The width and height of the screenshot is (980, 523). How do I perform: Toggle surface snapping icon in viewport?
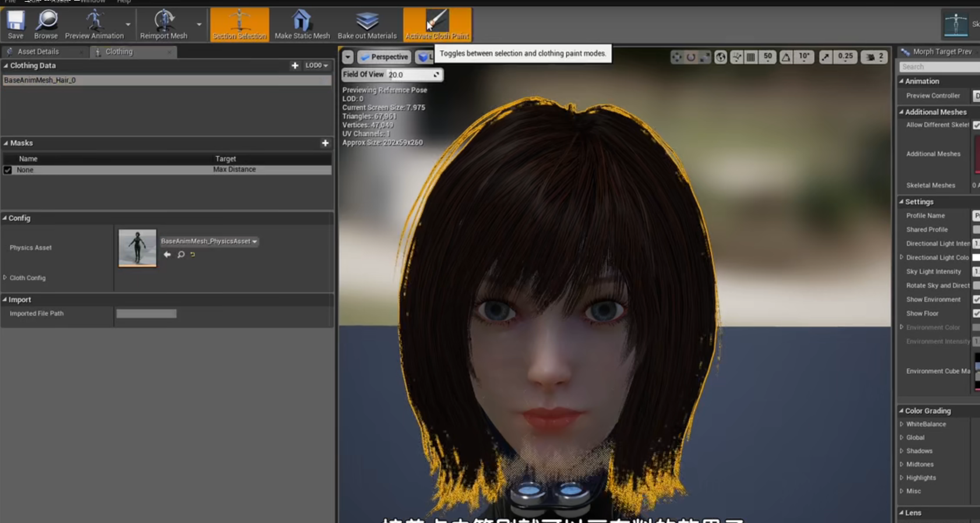[736, 56]
